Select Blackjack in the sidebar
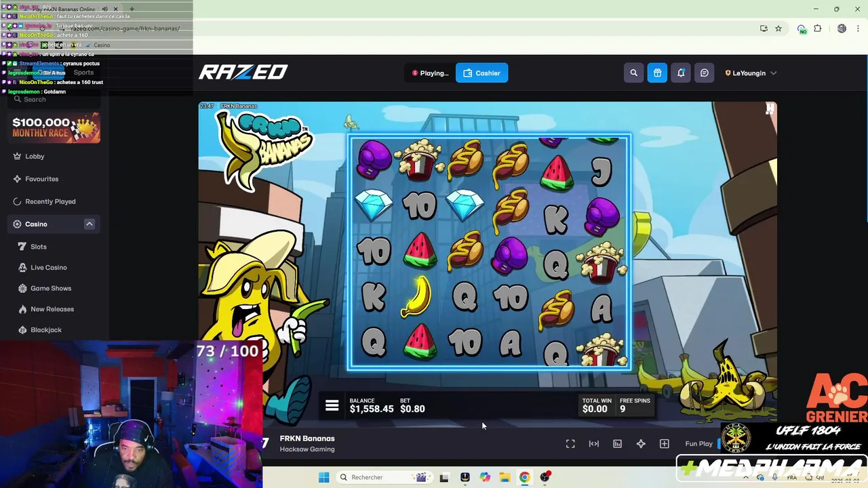 coord(46,329)
